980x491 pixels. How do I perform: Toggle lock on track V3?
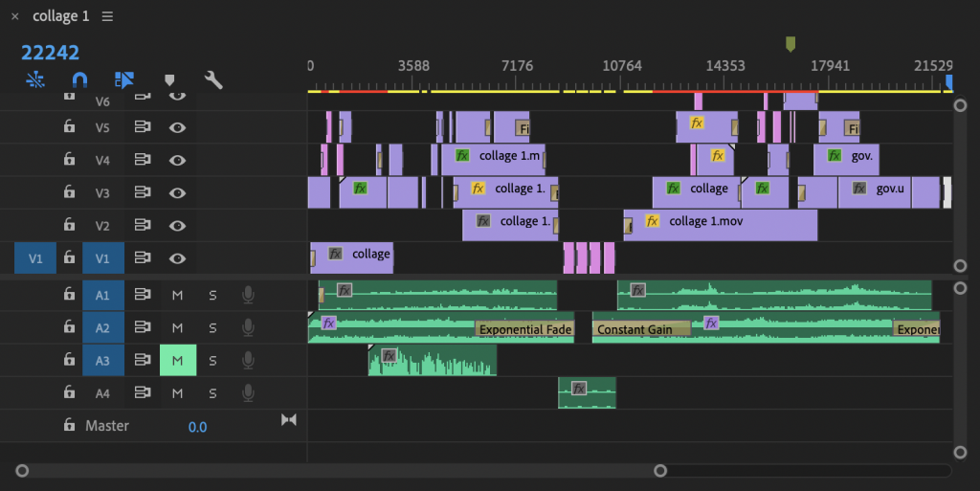[x=69, y=191]
